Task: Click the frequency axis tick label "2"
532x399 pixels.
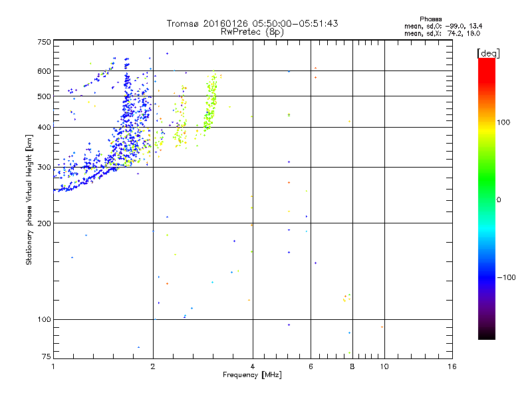Action: coord(153,366)
